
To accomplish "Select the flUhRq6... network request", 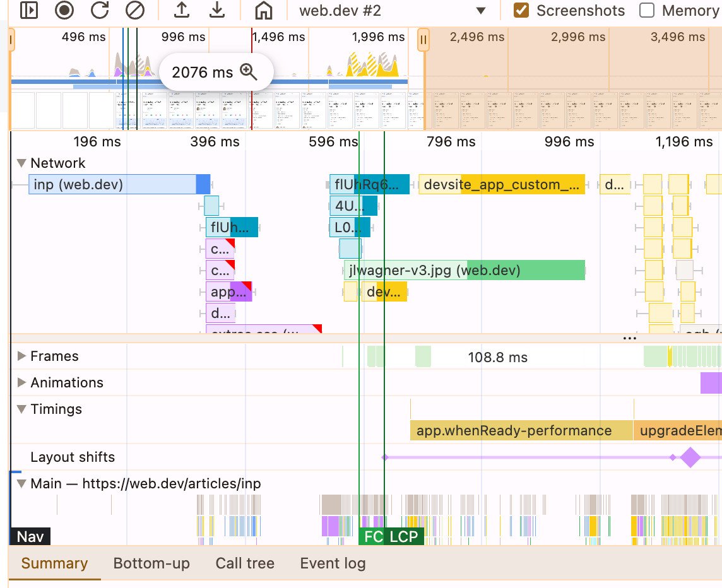I will [369, 185].
